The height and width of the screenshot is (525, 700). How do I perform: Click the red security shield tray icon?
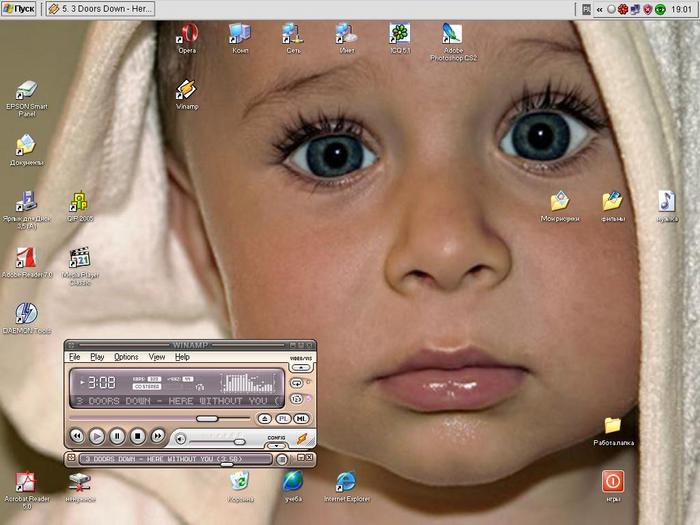[647, 9]
